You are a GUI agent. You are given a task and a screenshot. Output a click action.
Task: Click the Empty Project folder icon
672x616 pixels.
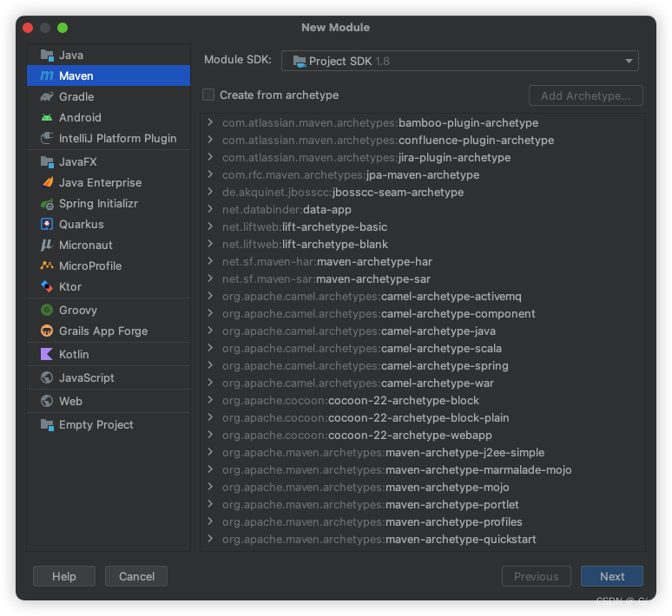tap(47, 424)
